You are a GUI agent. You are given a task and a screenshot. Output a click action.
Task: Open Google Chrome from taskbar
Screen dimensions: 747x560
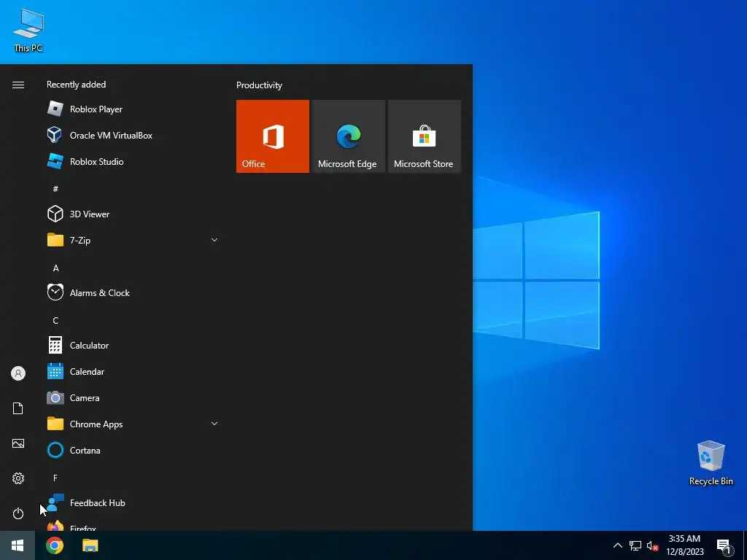(x=54, y=545)
